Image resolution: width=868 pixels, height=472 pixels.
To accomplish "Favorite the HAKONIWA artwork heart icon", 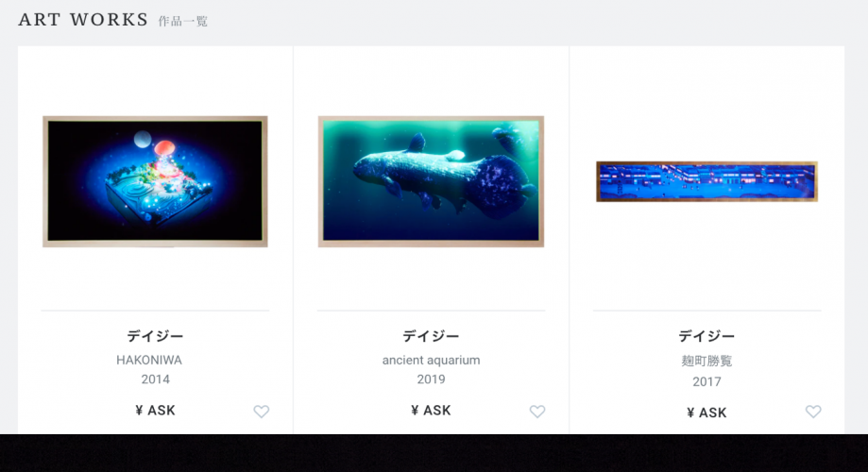I will pos(262,412).
